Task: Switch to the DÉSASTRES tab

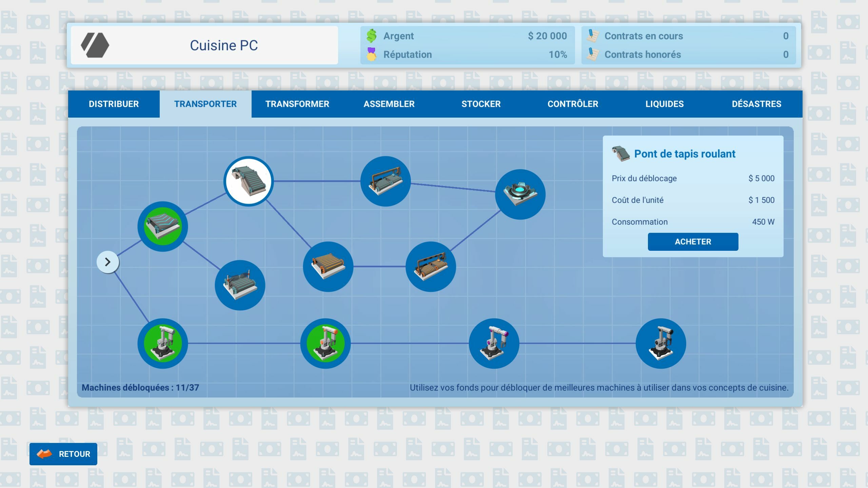Action: coord(756,104)
